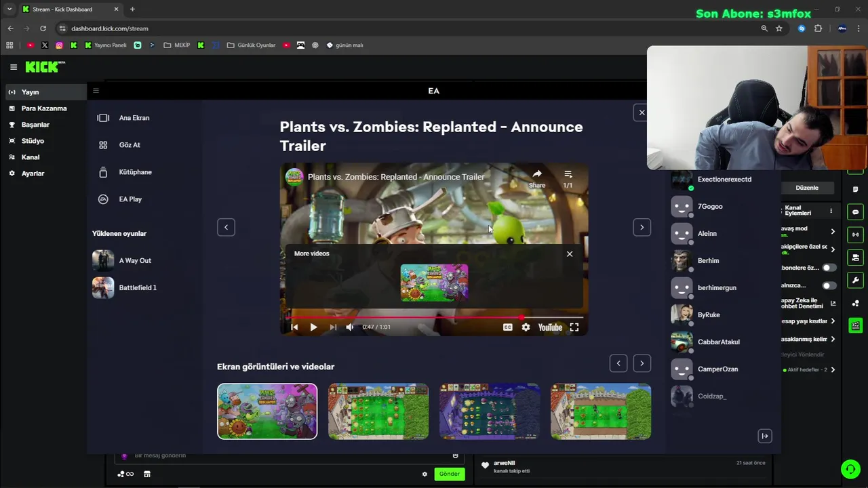Toggle abonelere özel switch
Viewport: 868px width, 488px height.
(828, 268)
